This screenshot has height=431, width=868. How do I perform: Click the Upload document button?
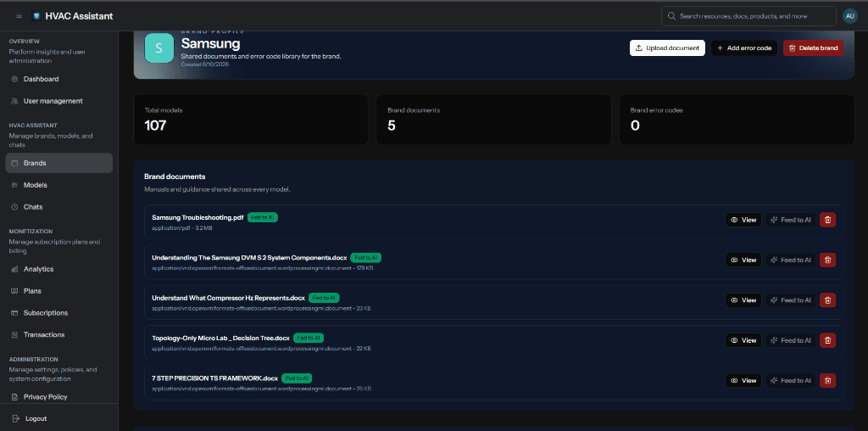(x=667, y=48)
